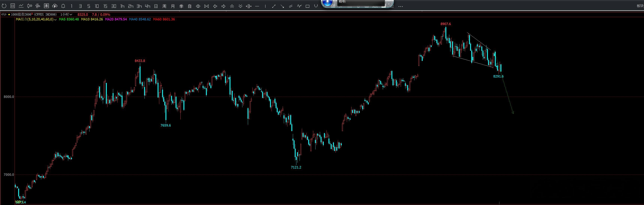Click the double chevron up icon

(x=232, y=6)
